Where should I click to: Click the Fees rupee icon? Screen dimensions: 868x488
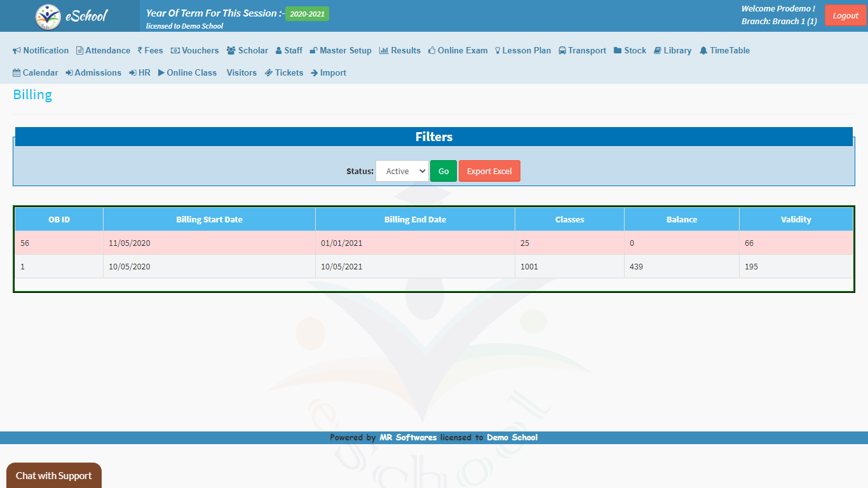pyautogui.click(x=140, y=51)
